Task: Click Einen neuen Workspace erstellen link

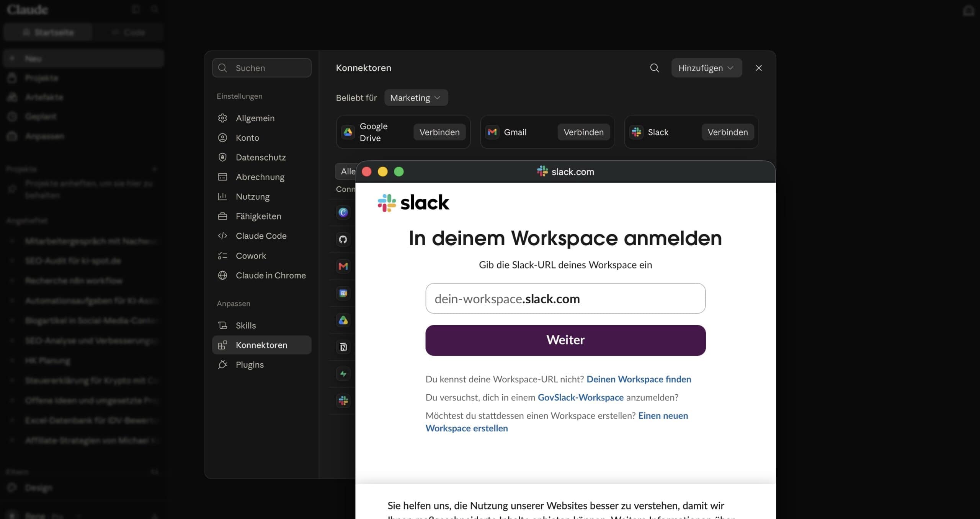Action: [x=557, y=422]
